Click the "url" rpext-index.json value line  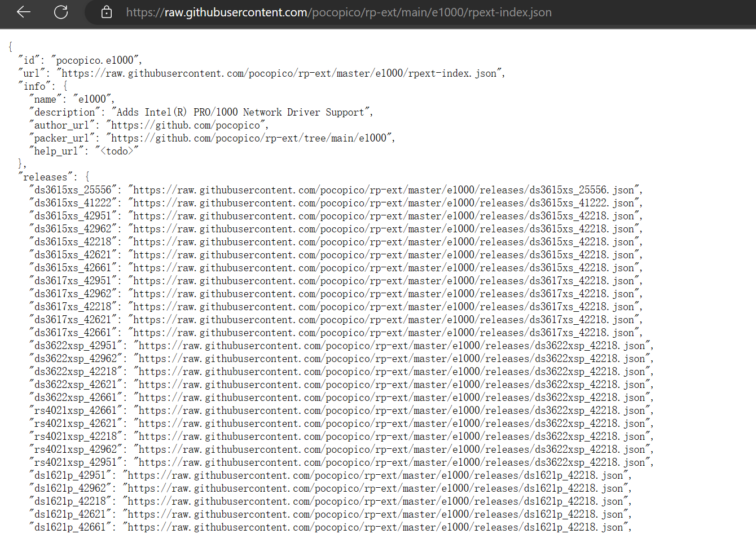(x=262, y=73)
